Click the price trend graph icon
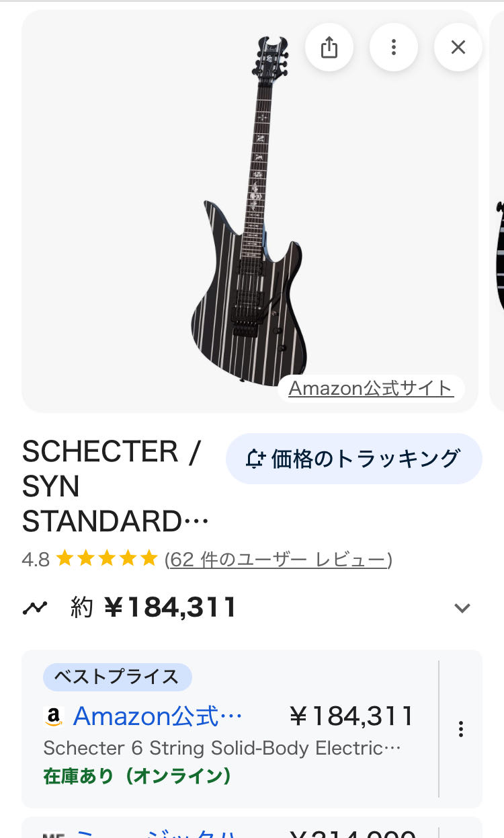Image resolution: width=504 pixels, height=838 pixels. (35, 608)
